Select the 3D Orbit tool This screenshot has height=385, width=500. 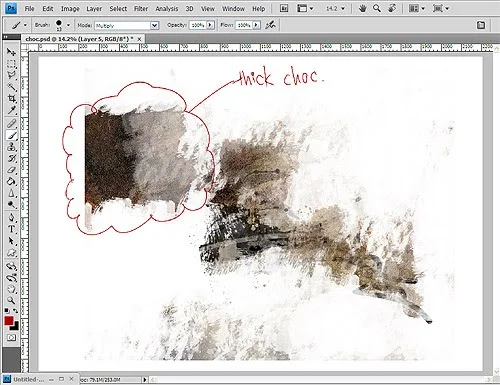[x=11, y=277]
